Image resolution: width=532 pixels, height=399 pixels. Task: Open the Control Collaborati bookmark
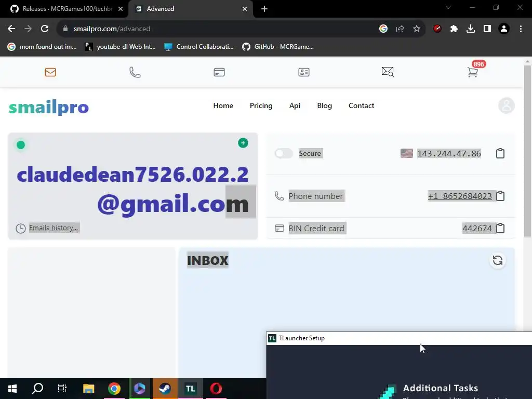(x=199, y=47)
